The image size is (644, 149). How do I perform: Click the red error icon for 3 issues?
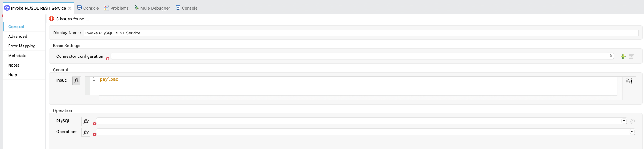tap(51, 19)
